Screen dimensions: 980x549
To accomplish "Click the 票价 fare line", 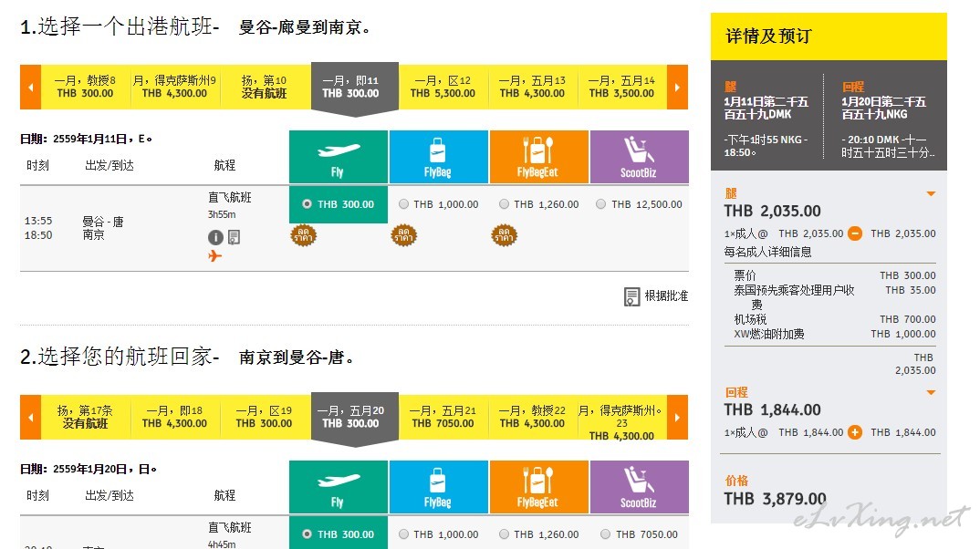I will click(x=834, y=275).
